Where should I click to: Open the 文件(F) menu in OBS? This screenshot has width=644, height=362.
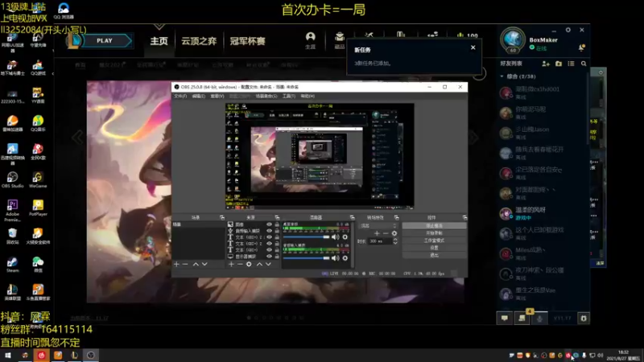point(180,96)
